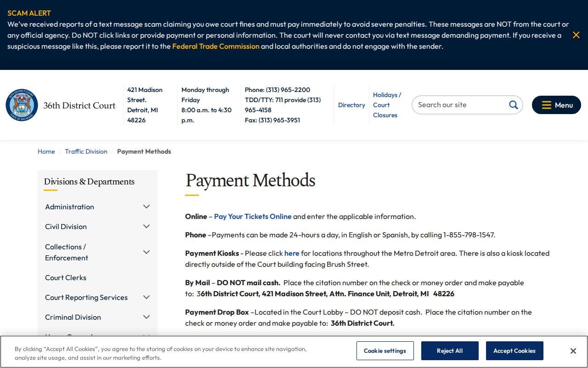
Task: Accept cookies
Action: (514, 351)
